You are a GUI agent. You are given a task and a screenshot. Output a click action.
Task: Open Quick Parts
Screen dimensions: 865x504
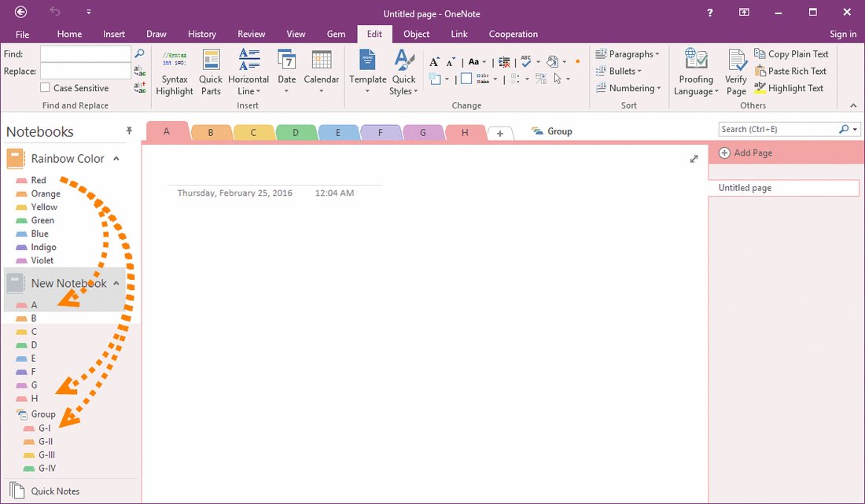click(211, 73)
